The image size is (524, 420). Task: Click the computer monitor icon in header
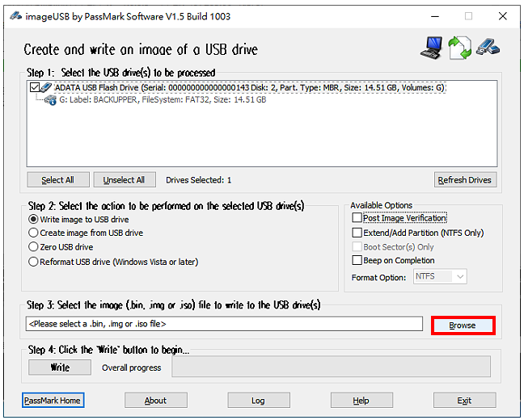432,48
